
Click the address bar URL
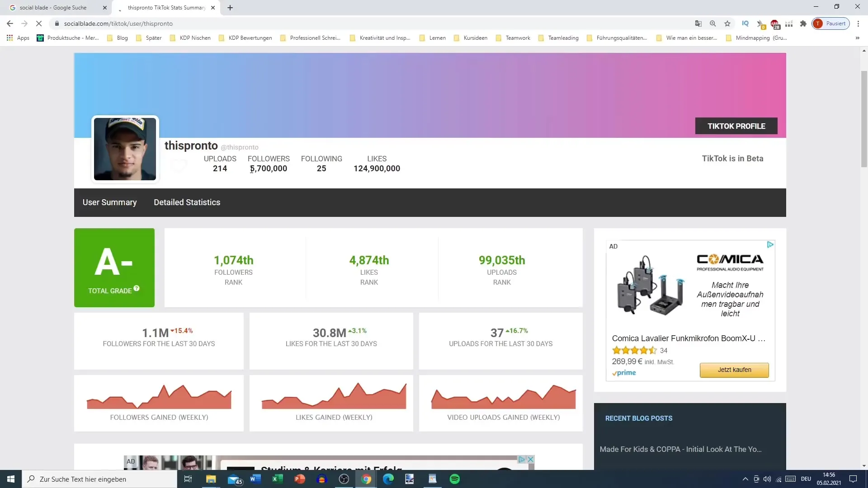point(118,23)
